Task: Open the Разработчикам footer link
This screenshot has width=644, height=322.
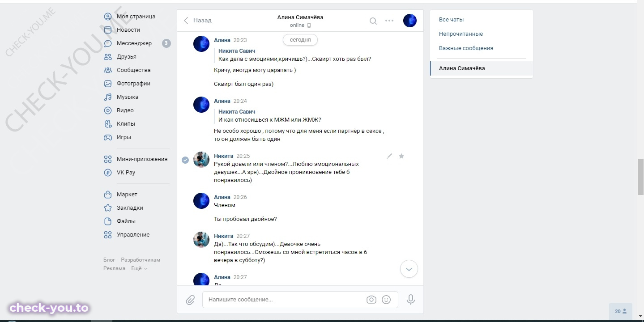Action: point(141,260)
